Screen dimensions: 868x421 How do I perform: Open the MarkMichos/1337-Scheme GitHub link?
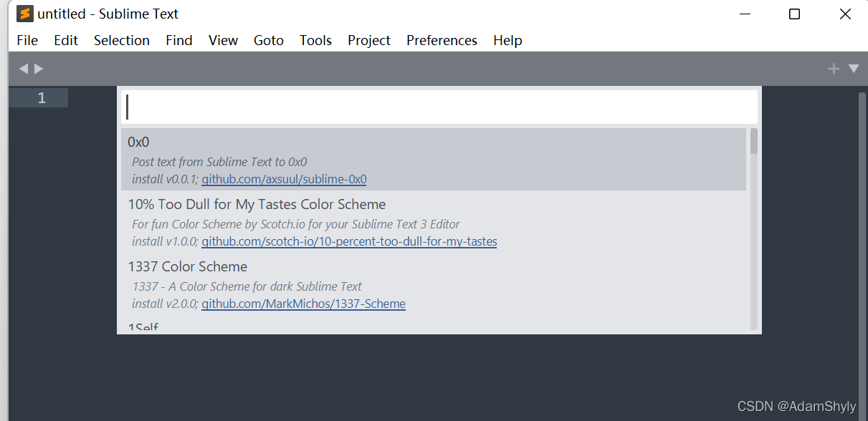coord(304,304)
